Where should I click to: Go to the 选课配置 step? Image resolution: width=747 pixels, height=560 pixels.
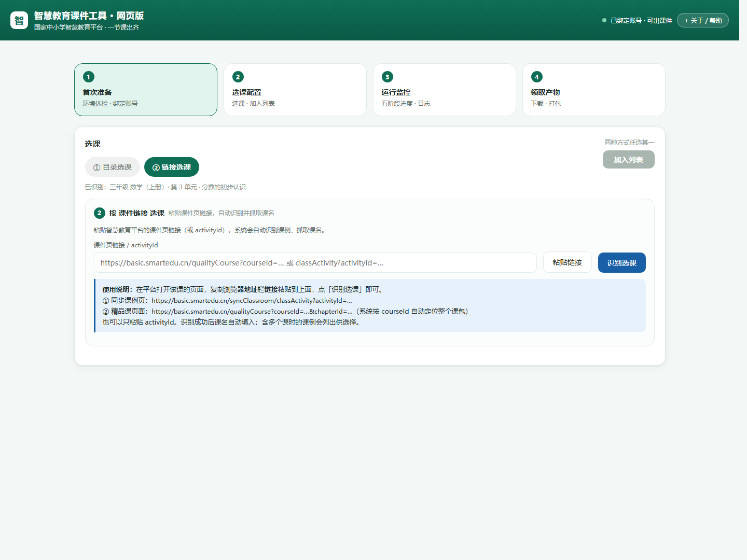[295, 90]
